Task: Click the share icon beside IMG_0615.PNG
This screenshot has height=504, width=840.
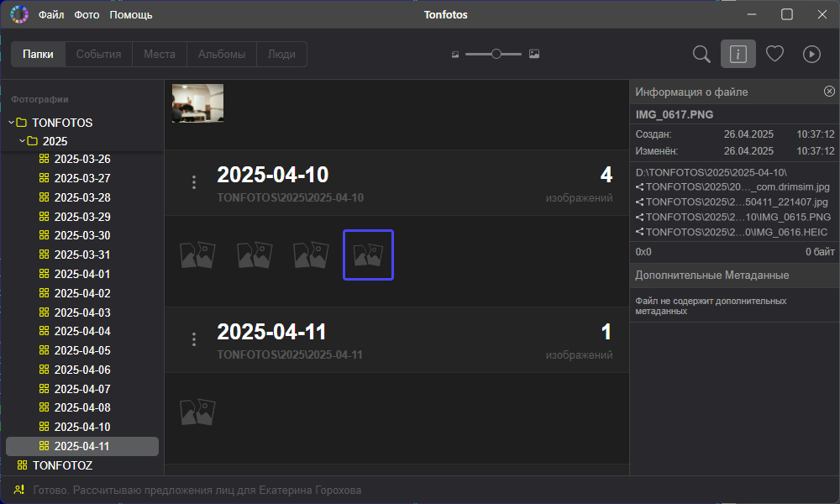Action: (639, 217)
